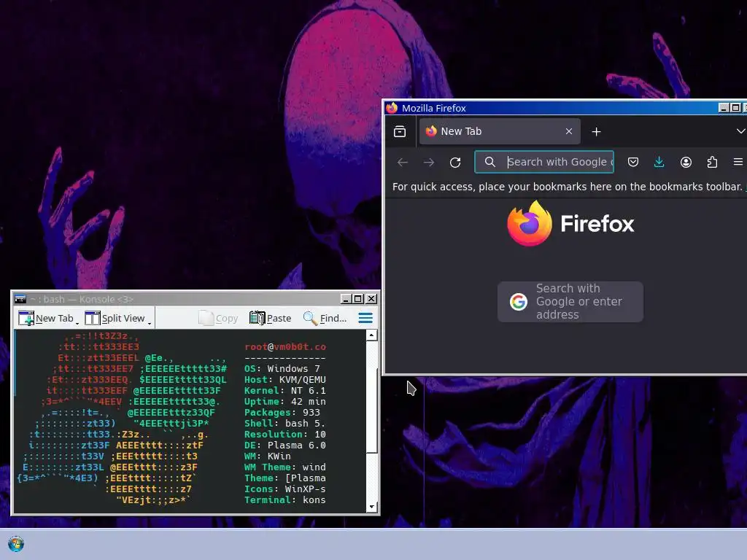Click the Konsole window title icon
Image resolution: width=747 pixels, height=560 pixels.
coord(20,299)
